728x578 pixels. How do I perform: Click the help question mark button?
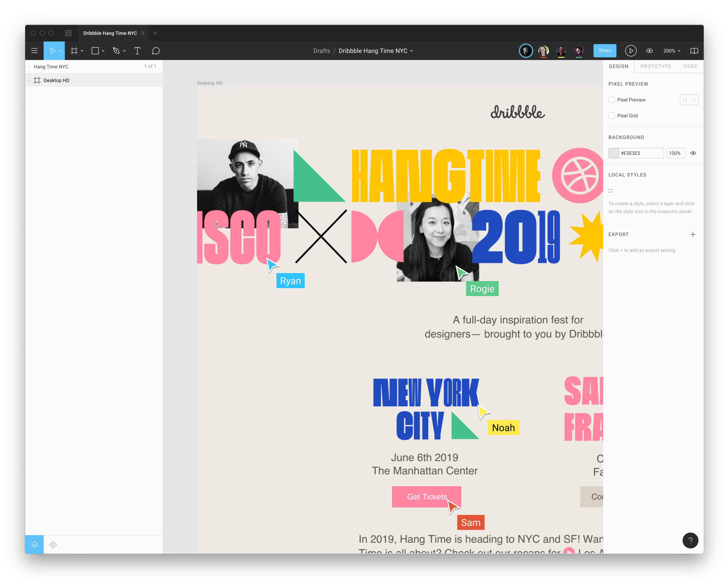coord(690,540)
